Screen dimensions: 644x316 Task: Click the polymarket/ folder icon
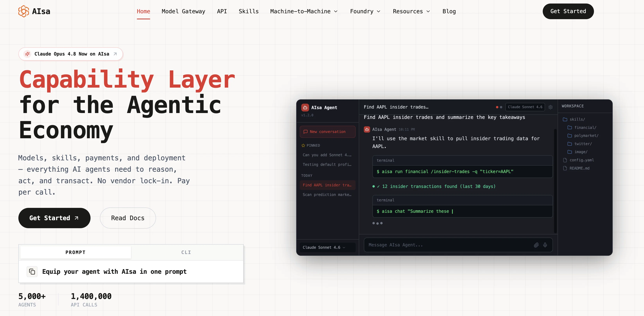(x=570, y=136)
